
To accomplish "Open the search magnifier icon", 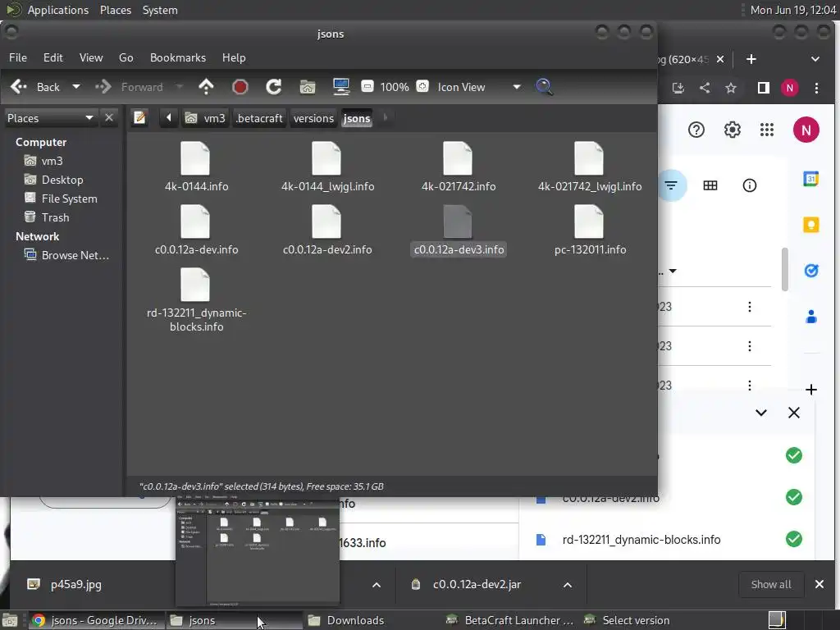I will [x=544, y=87].
